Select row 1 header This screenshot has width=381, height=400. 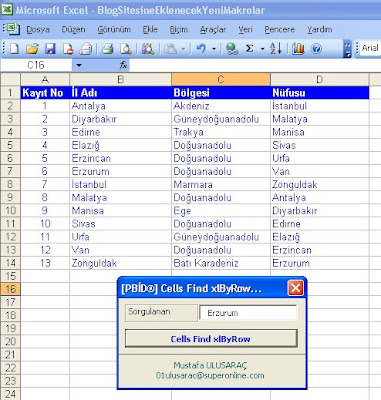click(x=10, y=93)
